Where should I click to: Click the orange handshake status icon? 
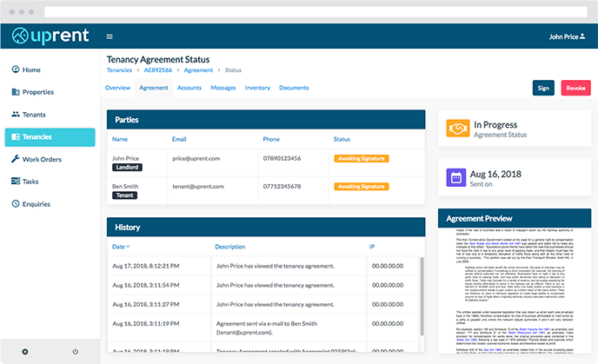click(x=458, y=129)
